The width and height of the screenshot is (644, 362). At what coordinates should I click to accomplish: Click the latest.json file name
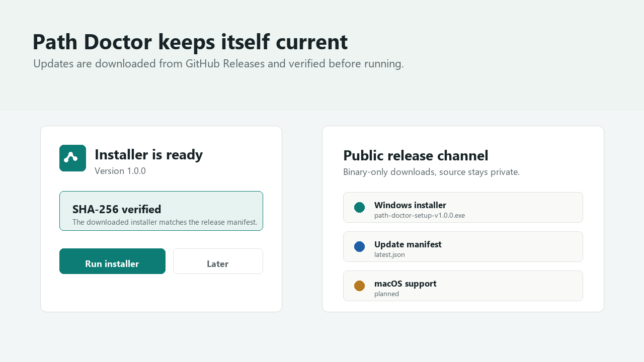(389, 254)
